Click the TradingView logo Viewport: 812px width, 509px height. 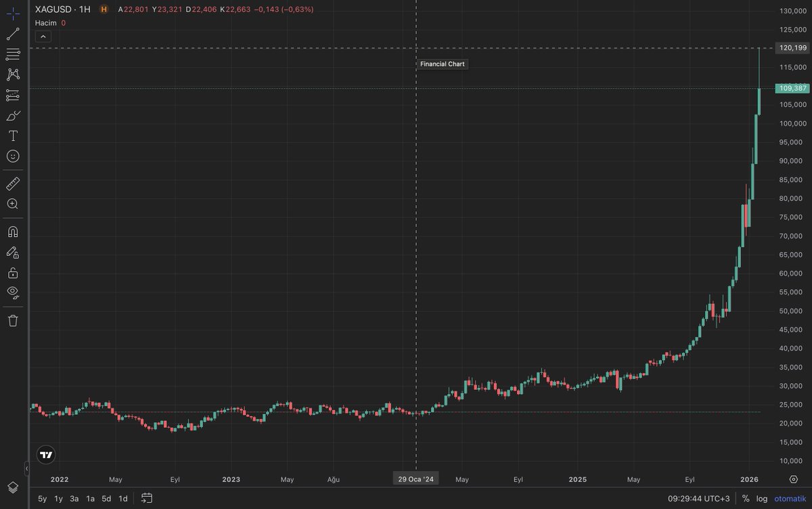coord(46,456)
